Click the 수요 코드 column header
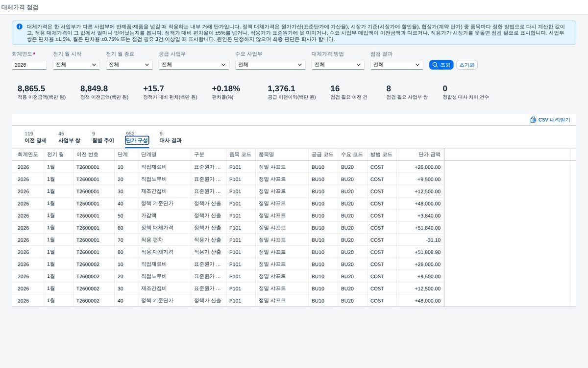 pos(353,155)
